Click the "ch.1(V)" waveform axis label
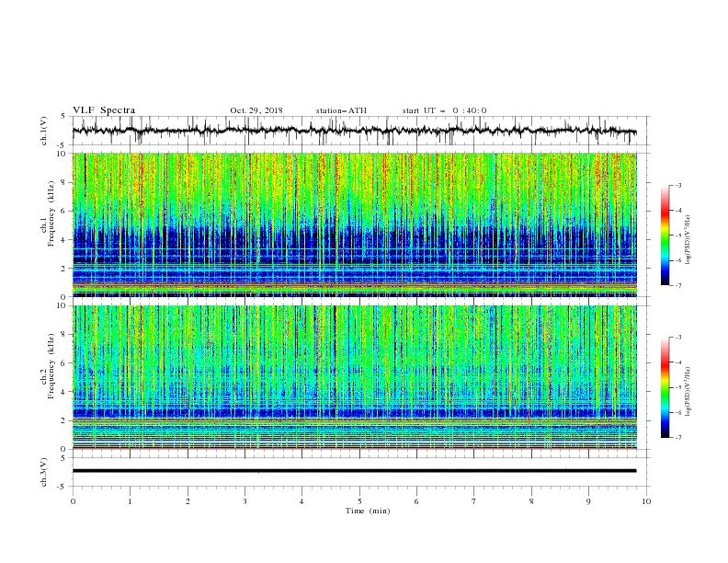This screenshot has height=563, width=728. click(x=44, y=131)
